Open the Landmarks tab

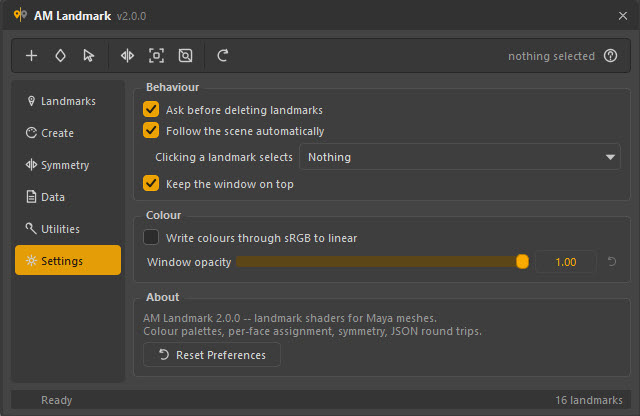coord(68,101)
